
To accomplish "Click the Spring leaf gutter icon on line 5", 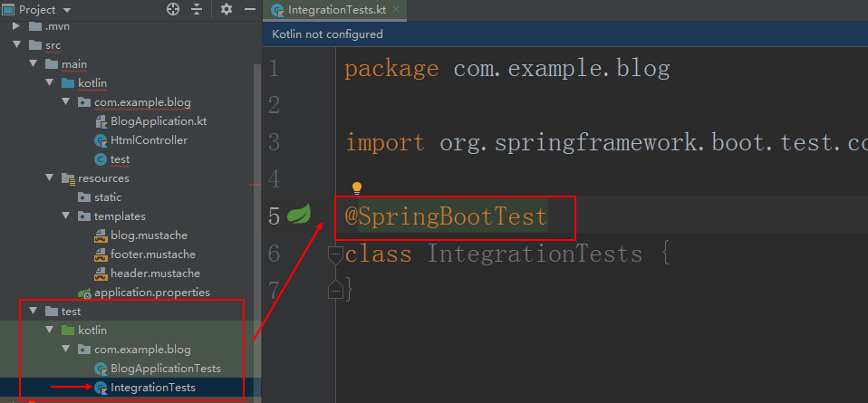I will [x=299, y=214].
